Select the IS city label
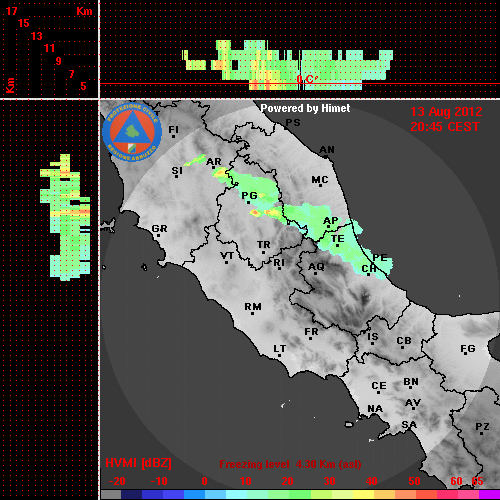The height and width of the screenshot is (500, 500). coord(373,337)
